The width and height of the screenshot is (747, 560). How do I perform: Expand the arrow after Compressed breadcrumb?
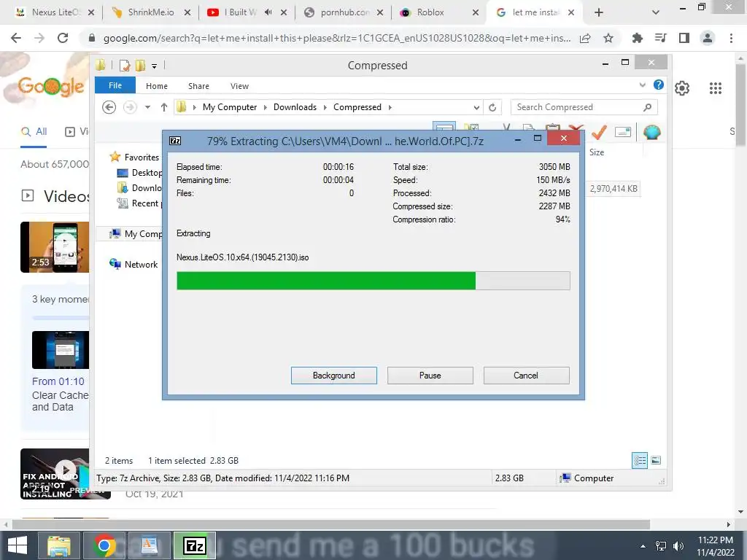390,107
